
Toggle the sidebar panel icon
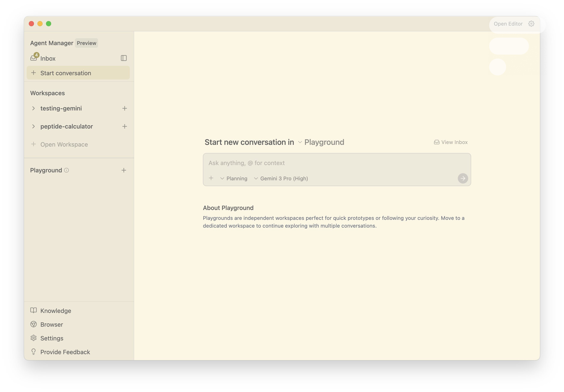pos(124,58)
